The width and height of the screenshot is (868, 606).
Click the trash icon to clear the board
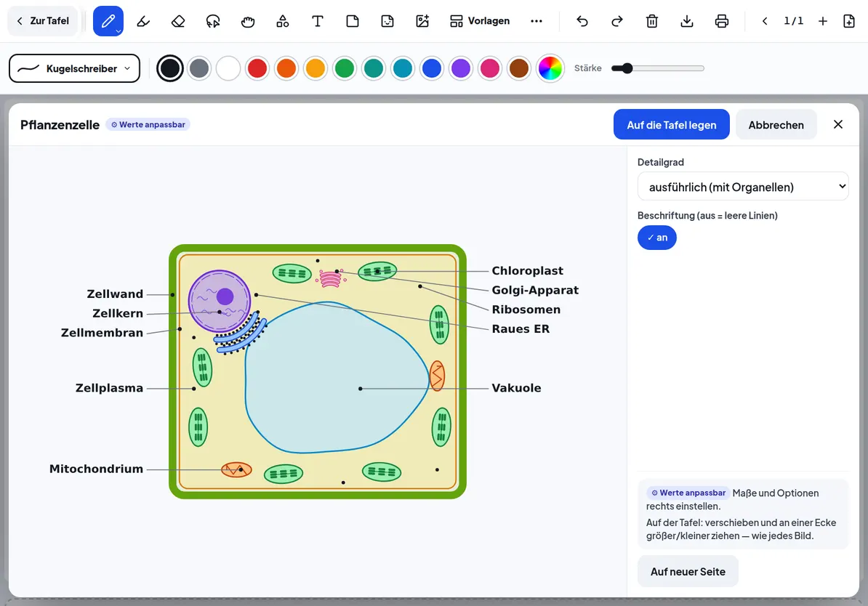click(x=652, y=21)
